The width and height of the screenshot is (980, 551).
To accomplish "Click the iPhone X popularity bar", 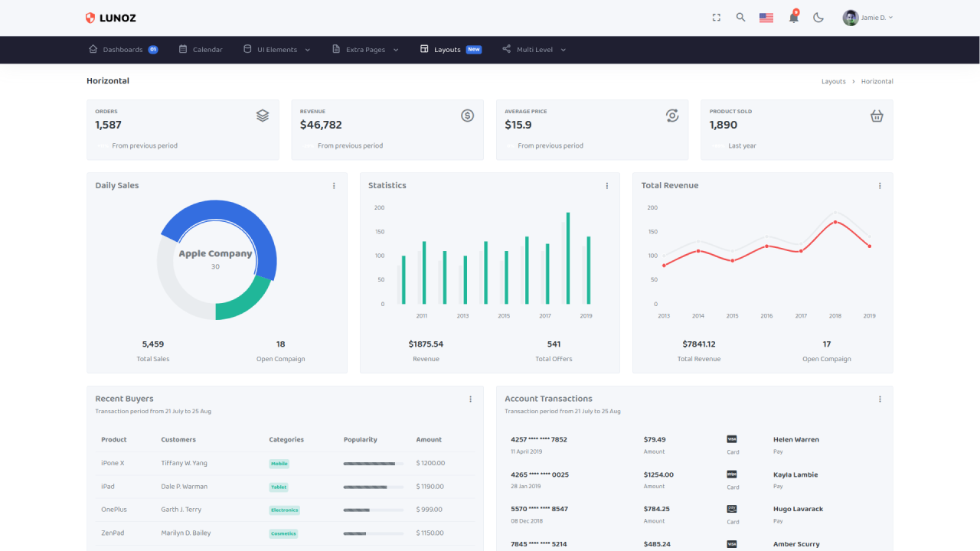I will pos(373,463).
